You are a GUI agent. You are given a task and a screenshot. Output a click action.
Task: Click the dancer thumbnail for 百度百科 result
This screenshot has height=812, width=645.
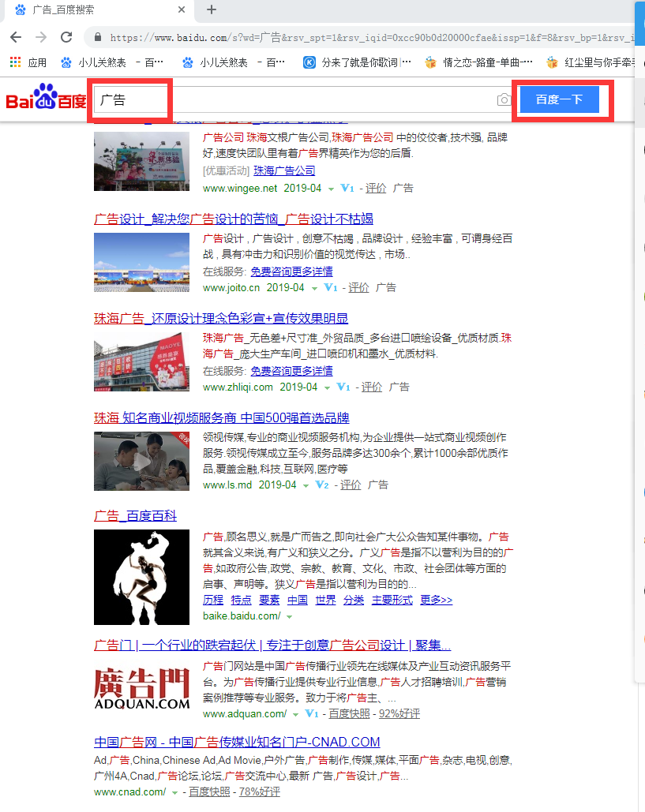[x=141, y=577]
